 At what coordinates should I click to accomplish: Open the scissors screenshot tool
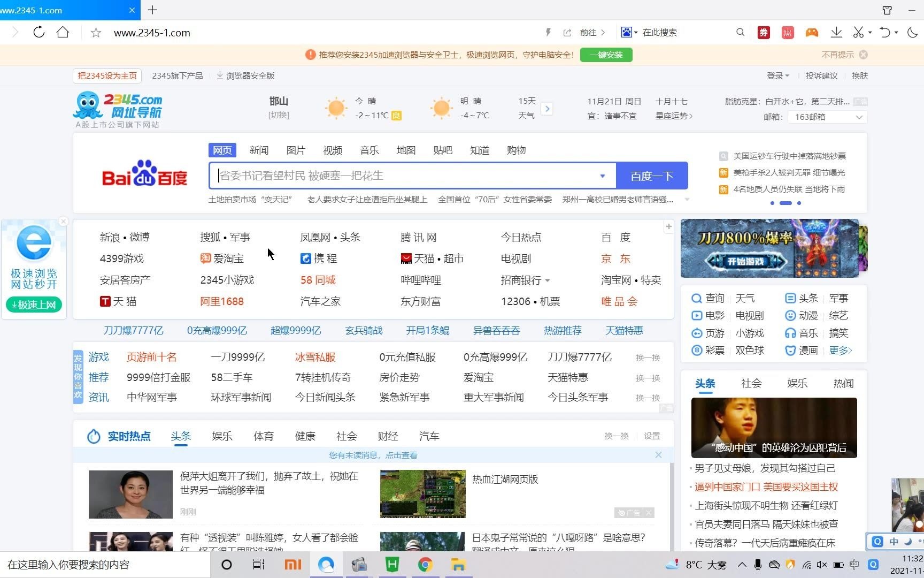point(858,33)
